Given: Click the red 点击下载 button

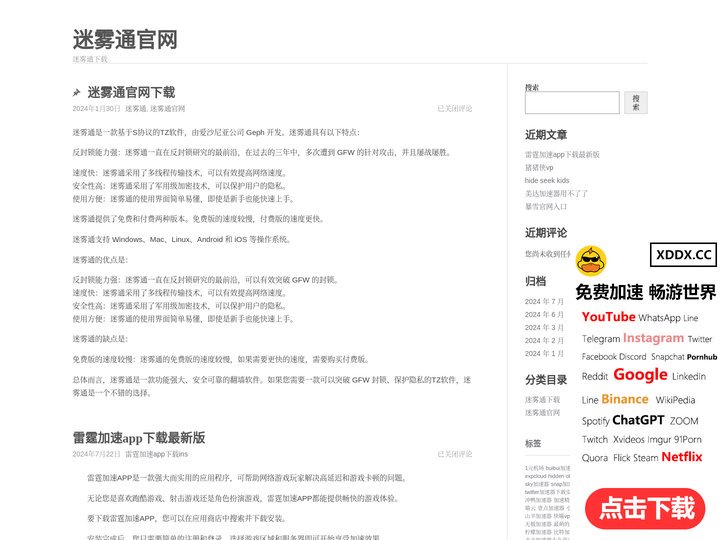Looking at the screenshot, I should point(645,508).
